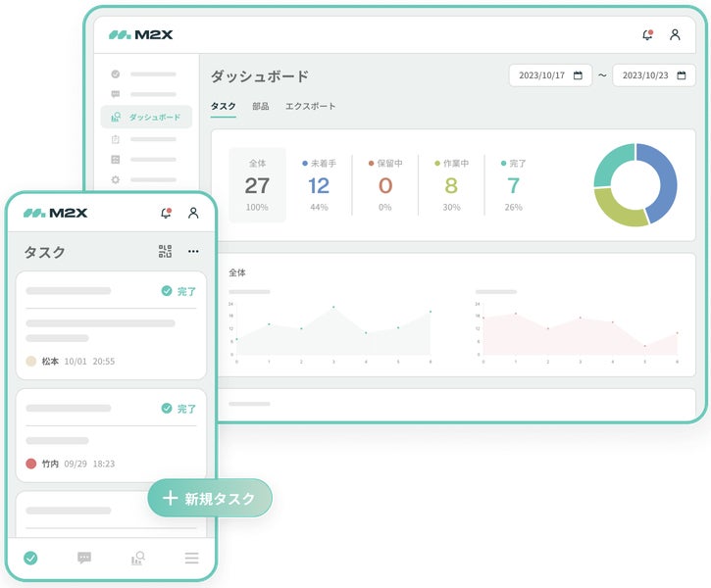
Task: Select the 全体 27 summary card
Action: [x=258, y=185]
